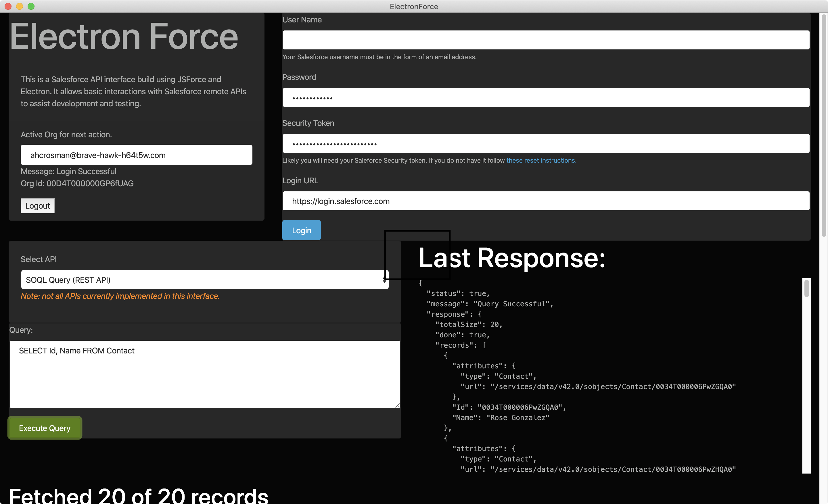
Task: Click the yellow minimize window button
Action: pyautogui.click(x=20, y=6)
